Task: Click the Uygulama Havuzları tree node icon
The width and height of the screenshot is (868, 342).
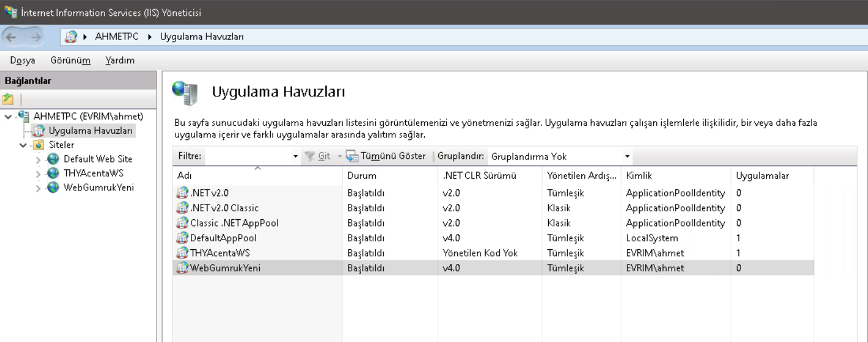Action: click(39, 130)
